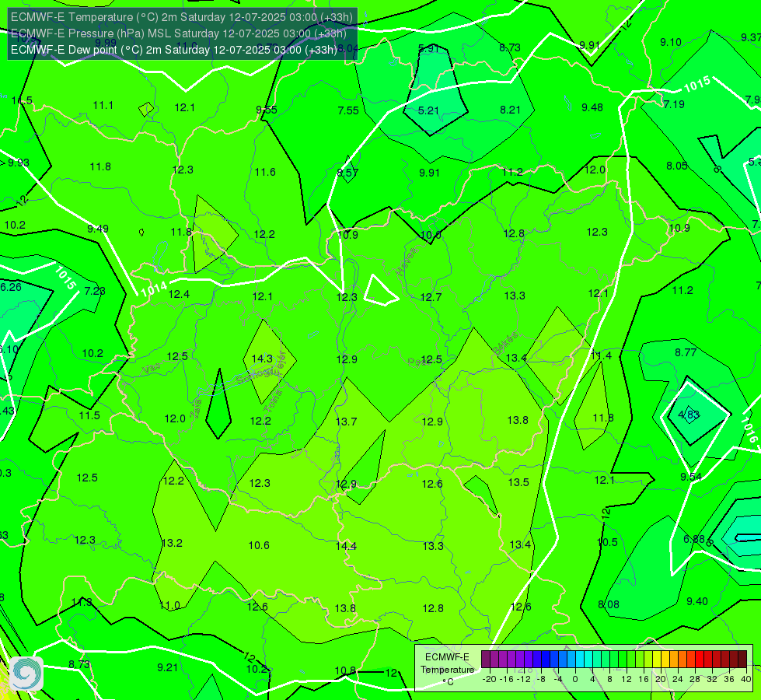
Task: Click the 8.08 value on the map
Action: (x=608, y=605)
